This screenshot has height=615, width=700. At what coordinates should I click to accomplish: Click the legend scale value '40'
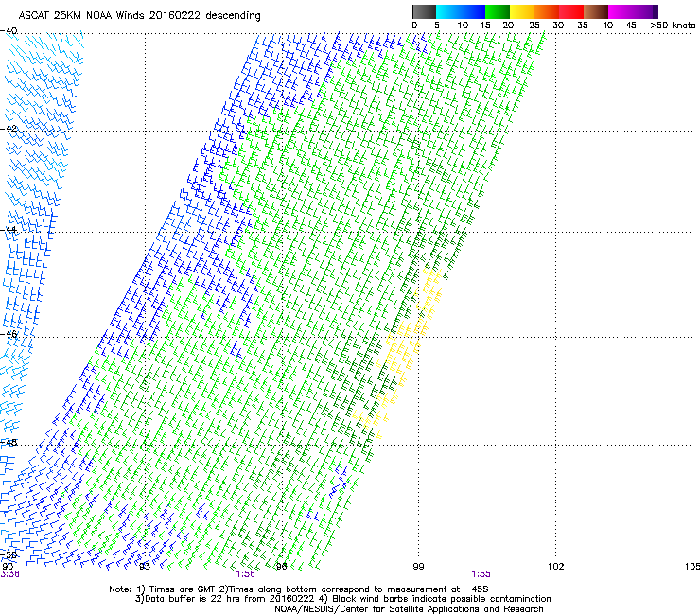coord(607,26)
